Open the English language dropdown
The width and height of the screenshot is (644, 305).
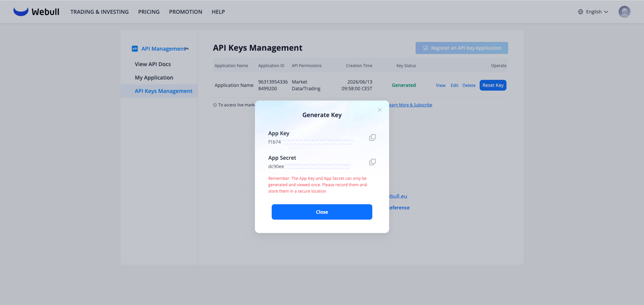(593, 12)
